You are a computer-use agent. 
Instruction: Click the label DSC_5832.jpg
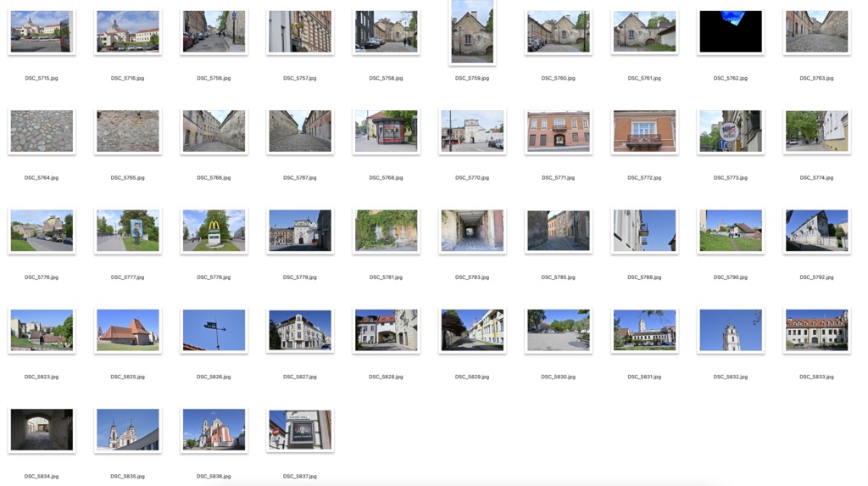[x=731, y=377]
